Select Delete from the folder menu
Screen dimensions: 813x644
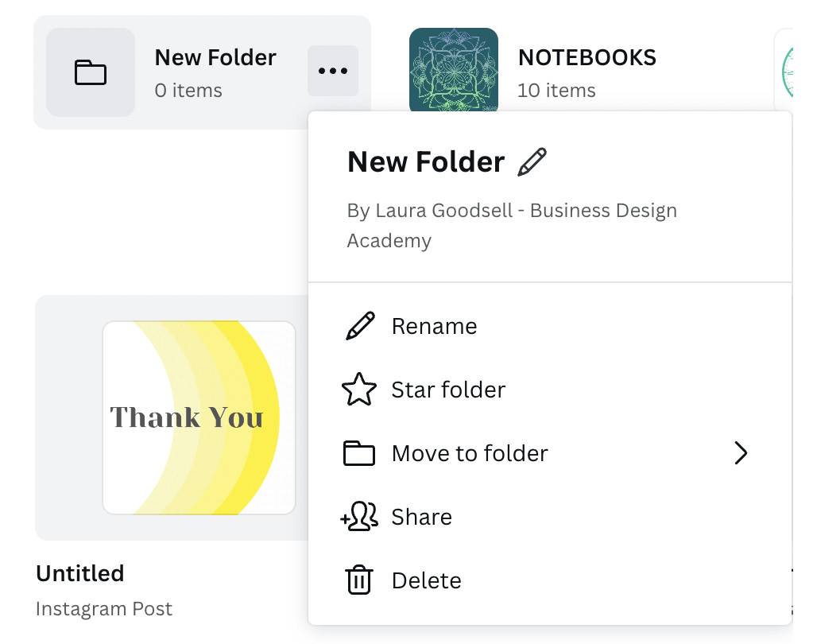point(550,580)
